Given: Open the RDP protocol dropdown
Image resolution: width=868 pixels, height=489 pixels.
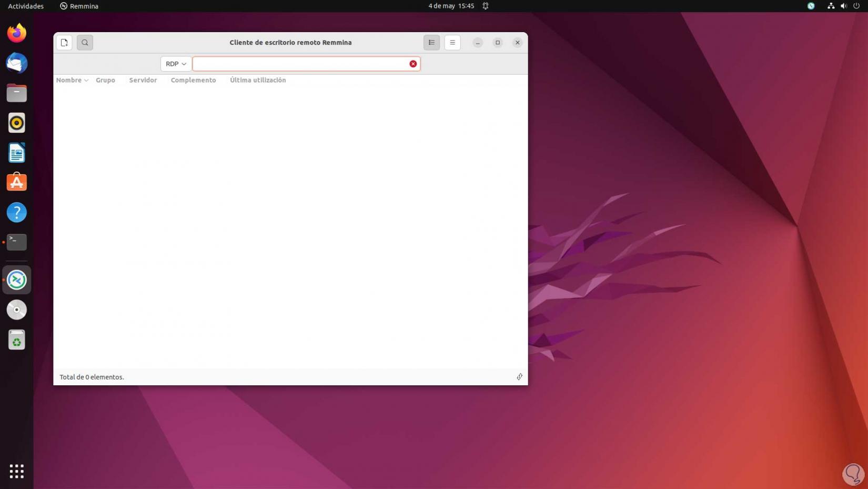Looking at the screenshot, I should pyautogui.click(x=176, y=64).
